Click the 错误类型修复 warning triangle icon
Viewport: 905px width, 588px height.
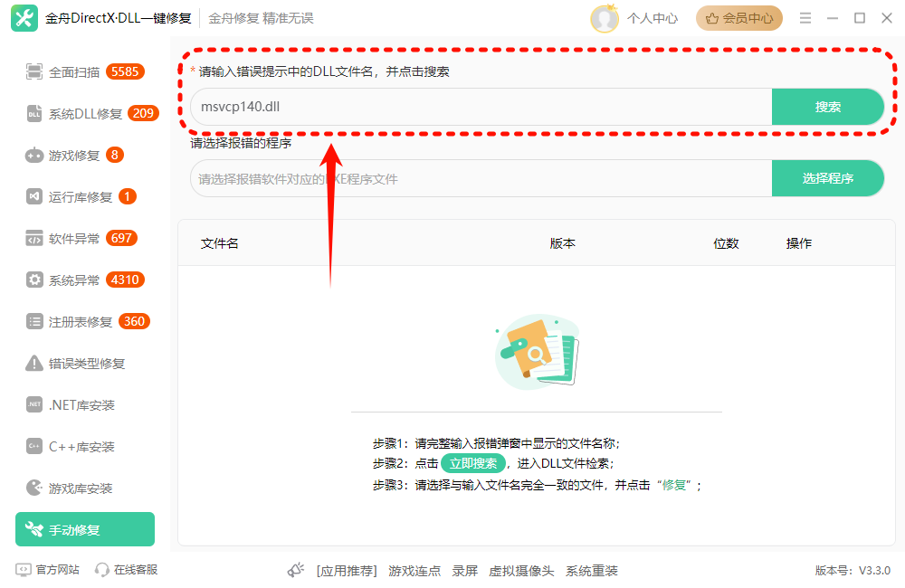click(x=34, y=363)
